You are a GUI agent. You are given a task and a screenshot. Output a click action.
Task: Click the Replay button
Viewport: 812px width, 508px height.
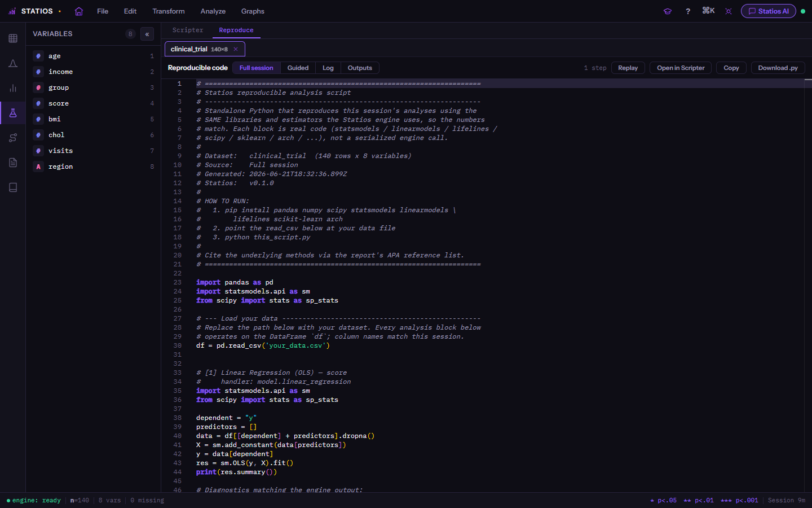(x=628, y=68)
